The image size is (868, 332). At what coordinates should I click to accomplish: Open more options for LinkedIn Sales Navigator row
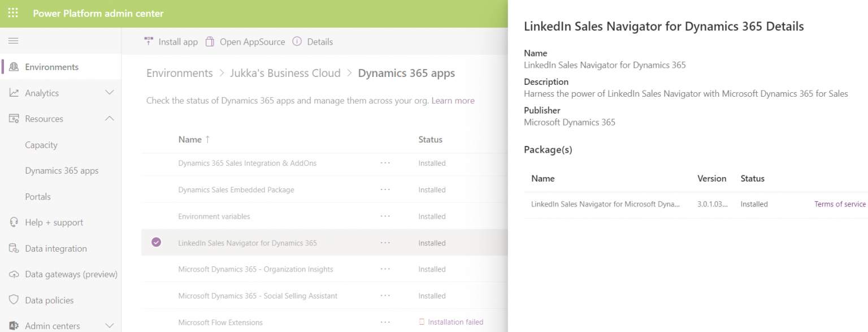point(385,243)
